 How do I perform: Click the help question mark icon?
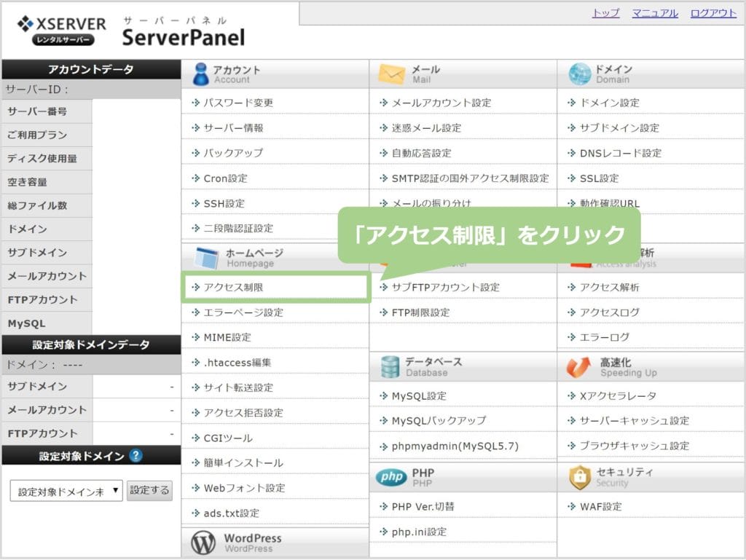[136, 456]
